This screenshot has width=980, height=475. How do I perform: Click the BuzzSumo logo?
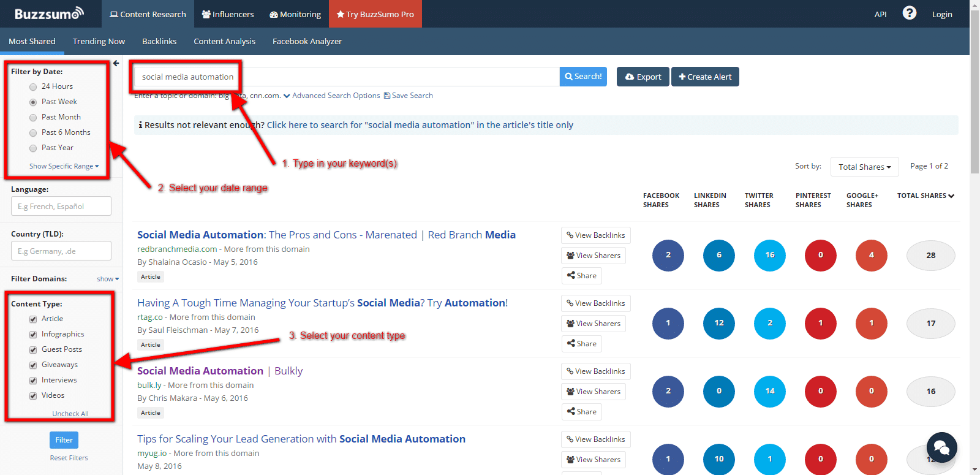point(49,13)
